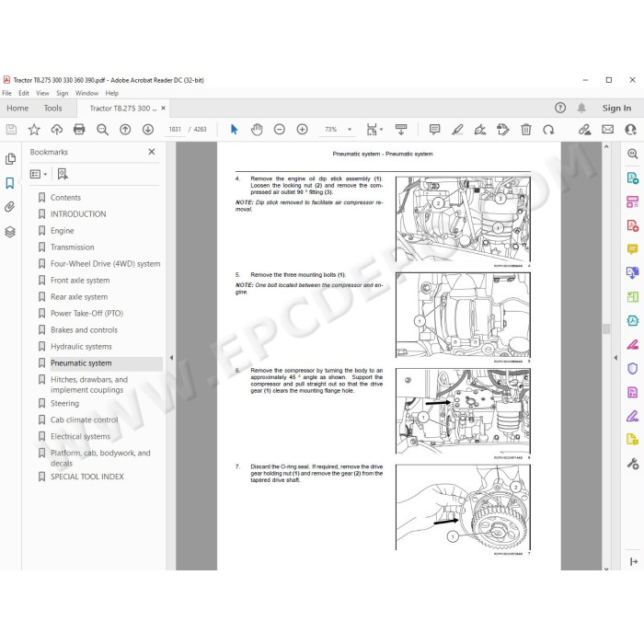This screenshot has width=644, height=644.
Task: Delete with the trash can icon
Action: pos(525,130)
